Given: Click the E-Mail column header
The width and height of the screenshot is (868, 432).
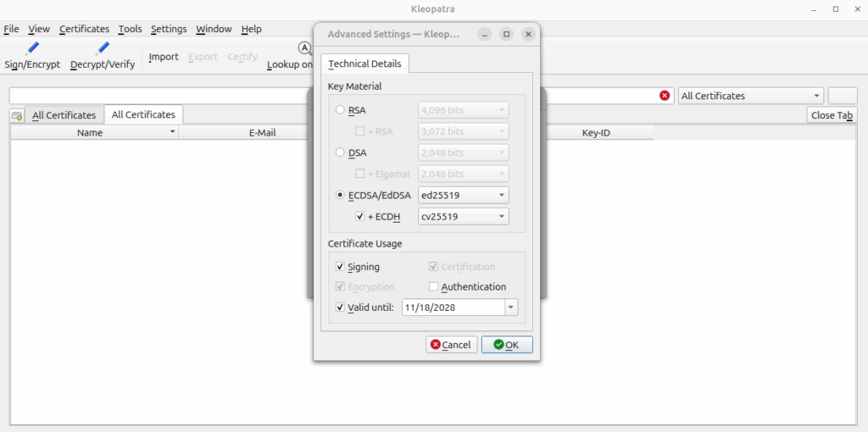Looking at the screenshot, I should point(262,133).
